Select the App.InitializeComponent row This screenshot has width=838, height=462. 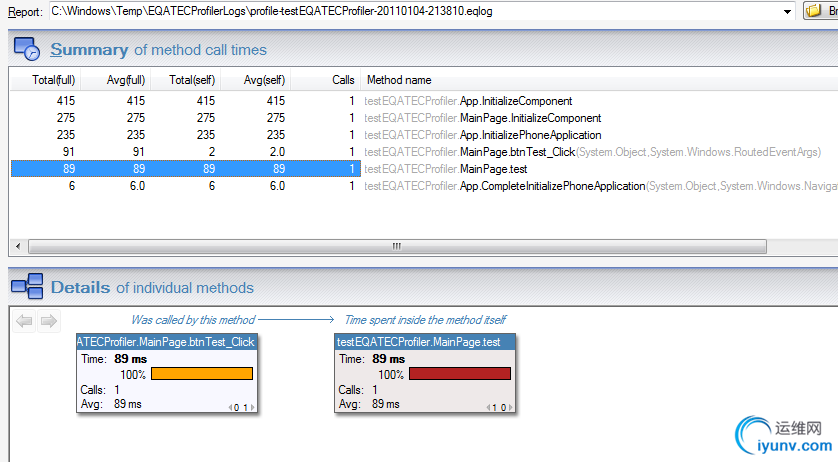click(424, 101)
